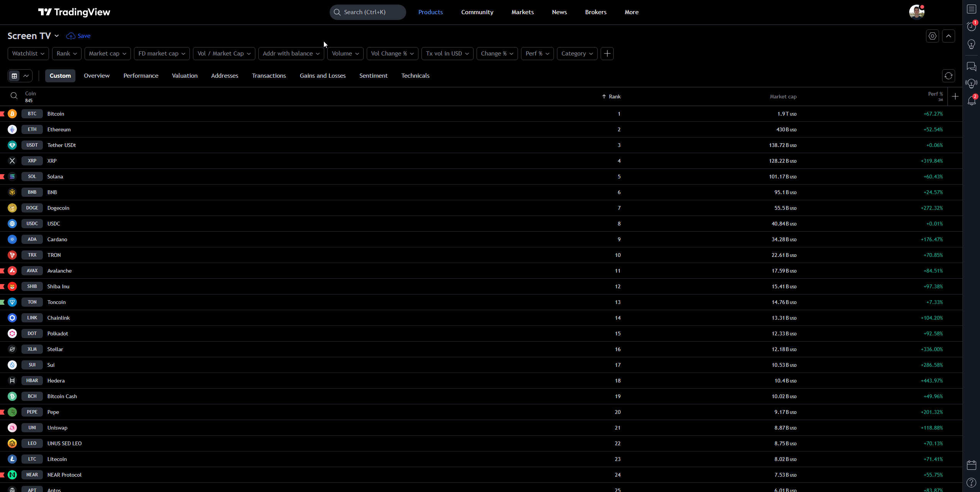980x492 pixels.
Task: Click the Bitcoin coin logo
Action: coord(12,114)
